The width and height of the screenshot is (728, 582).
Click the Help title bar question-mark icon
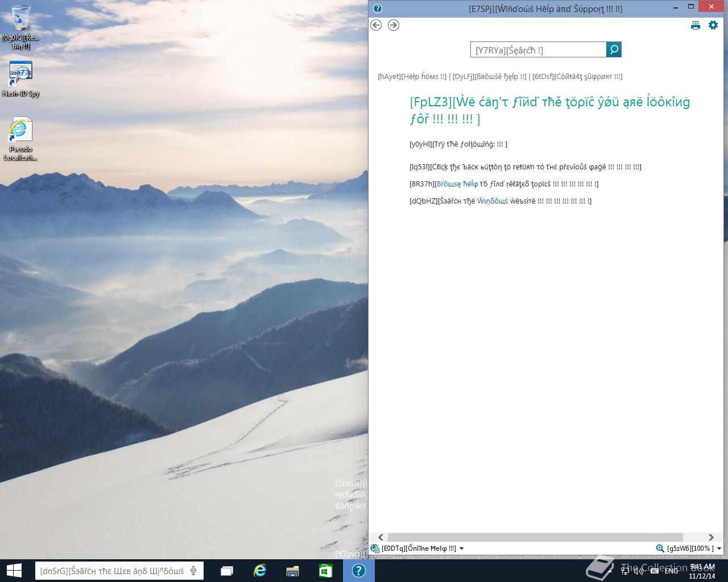377,9
